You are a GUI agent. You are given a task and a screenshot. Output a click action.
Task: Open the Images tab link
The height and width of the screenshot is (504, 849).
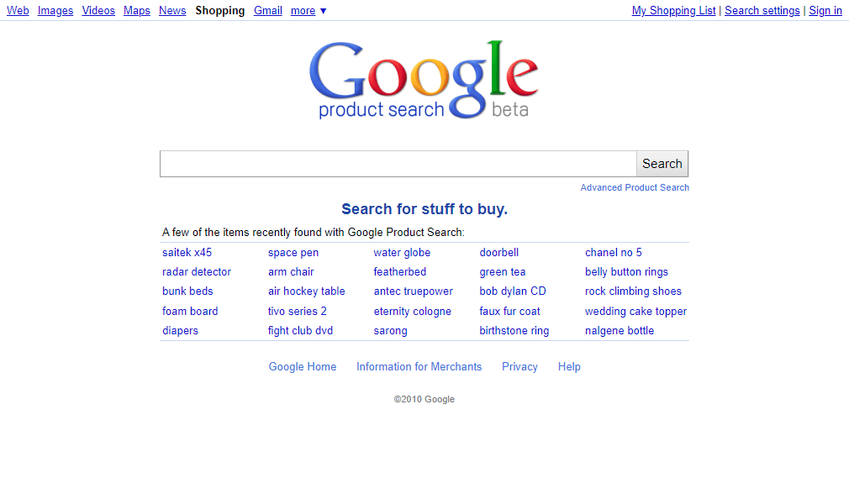55,11
